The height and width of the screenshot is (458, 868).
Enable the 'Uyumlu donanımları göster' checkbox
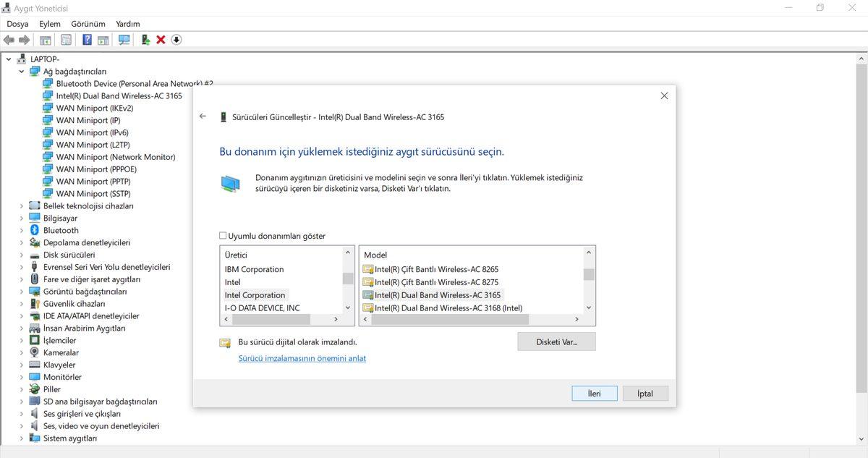[x=224, y=236]
